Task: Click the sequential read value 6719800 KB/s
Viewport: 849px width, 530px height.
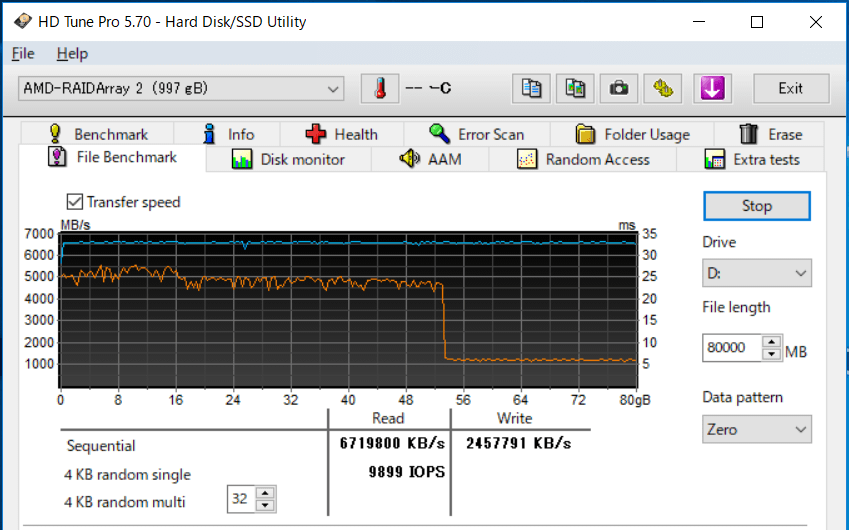Action: 392,443
